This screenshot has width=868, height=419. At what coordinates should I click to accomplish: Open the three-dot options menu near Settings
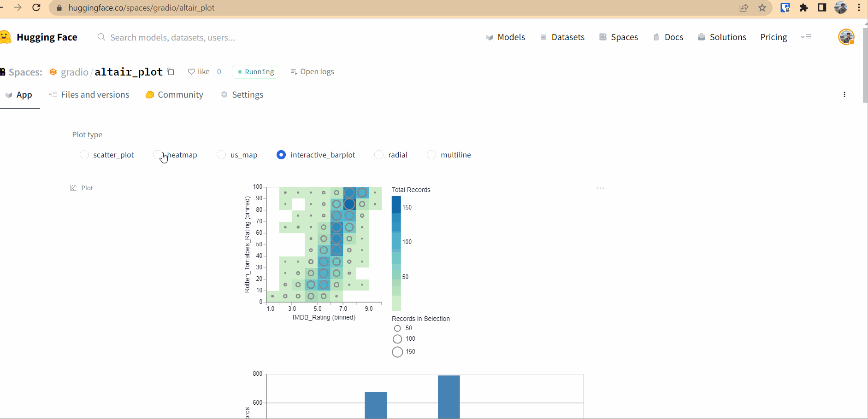pyautogui.click(x=844, y=94)
